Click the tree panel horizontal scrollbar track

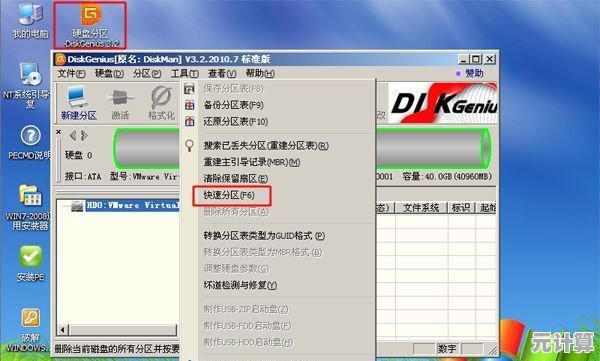pyautogui.click(x=122, y=330)
